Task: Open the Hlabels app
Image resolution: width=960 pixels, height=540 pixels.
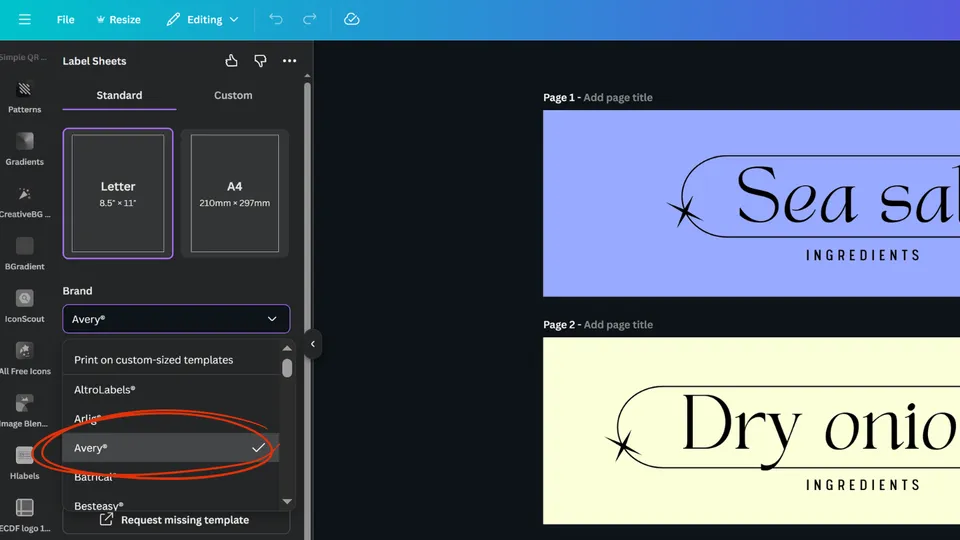Action: pyautogui.click(x=24, y=463)
